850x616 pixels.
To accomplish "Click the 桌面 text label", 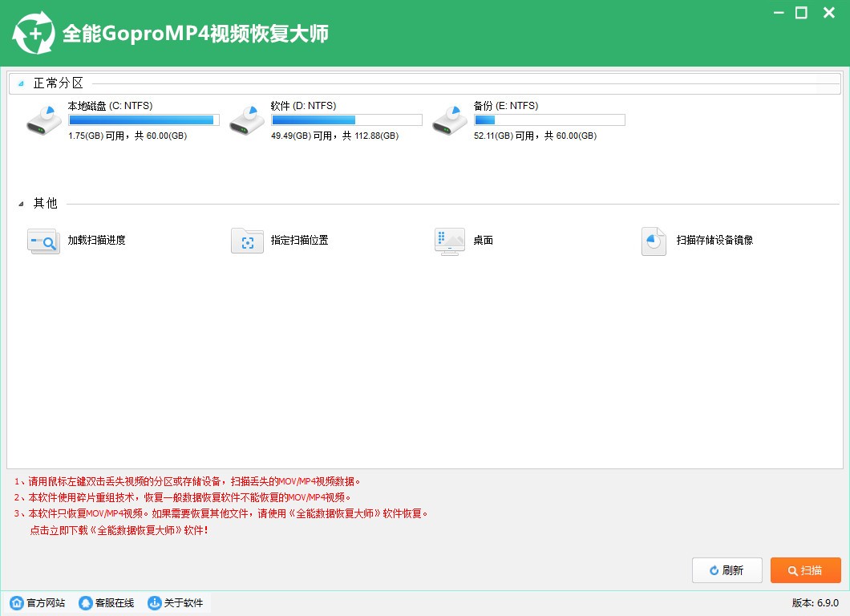I will [x=483, y=240].
